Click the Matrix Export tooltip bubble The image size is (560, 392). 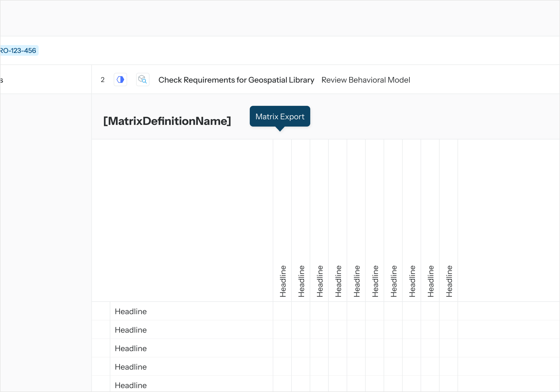click(280, 116)
